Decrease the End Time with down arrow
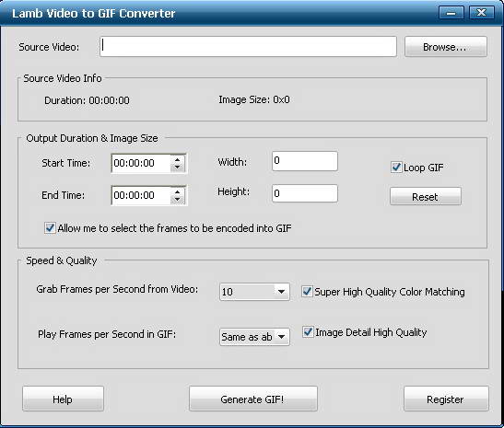 [177, 200]
